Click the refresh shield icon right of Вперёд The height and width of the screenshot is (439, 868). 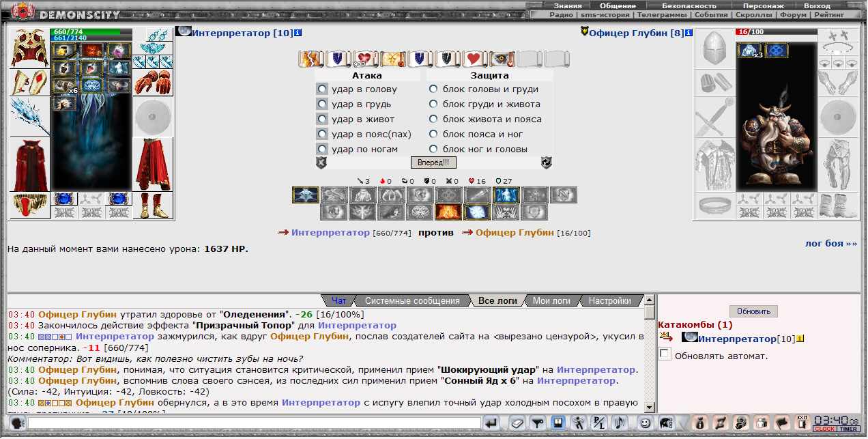coord(546,162)
